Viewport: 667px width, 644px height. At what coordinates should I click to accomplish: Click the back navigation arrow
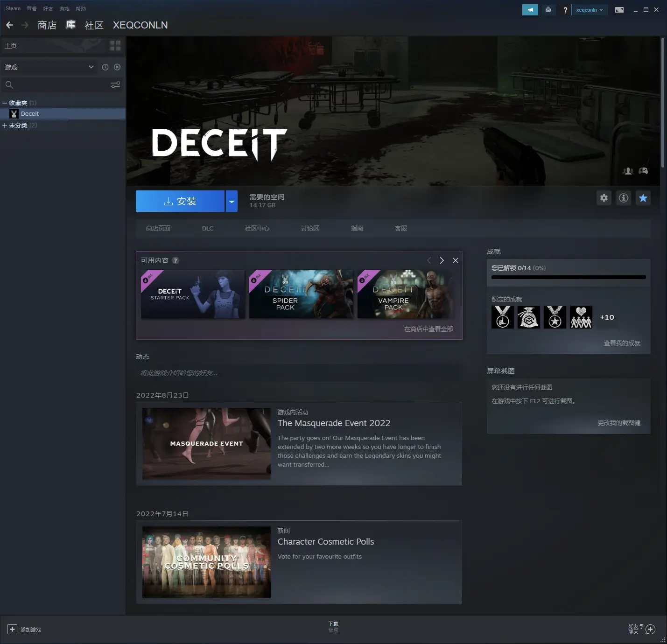pyautogui.click(x=9, y=25)
